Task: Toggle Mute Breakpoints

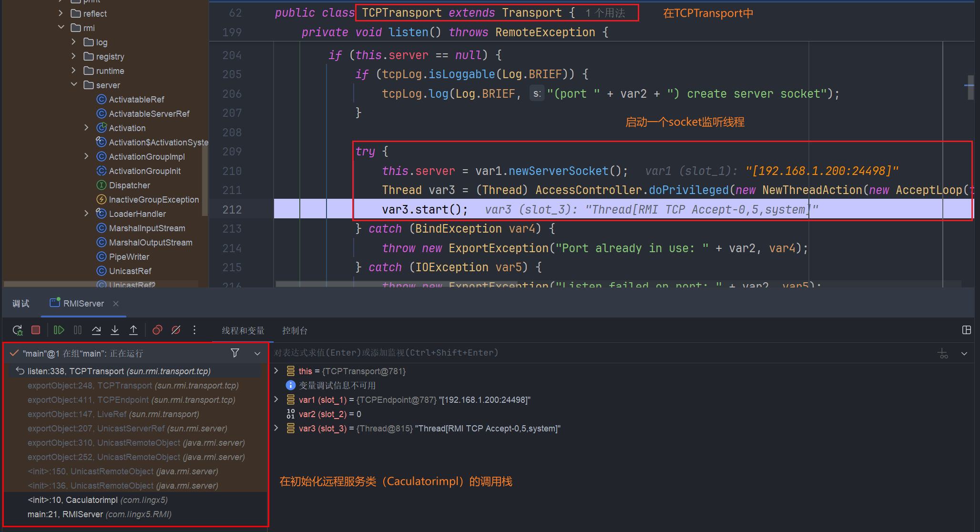Action: pos(176,330)
